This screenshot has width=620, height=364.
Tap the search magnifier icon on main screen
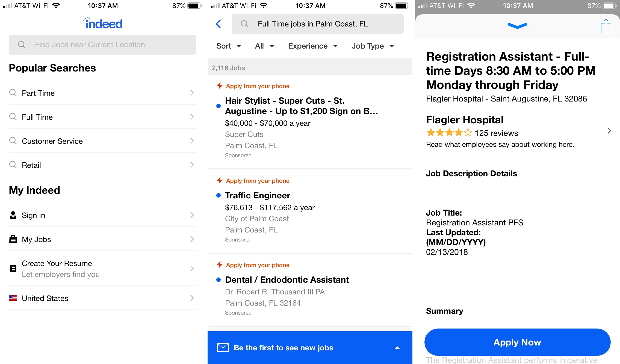[x=22, y=45]
